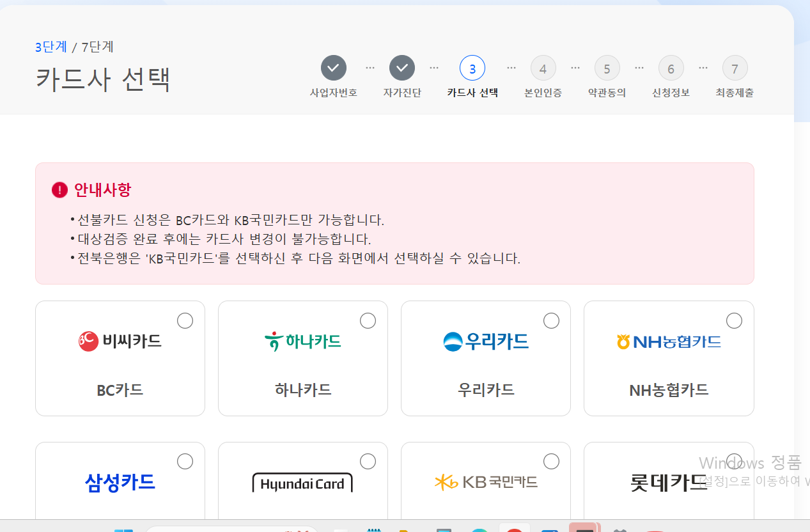This screenshot has width=810, height=532.
Task: Click the NH농협카드 name label under its logo
Action: [x=669, y=390]
